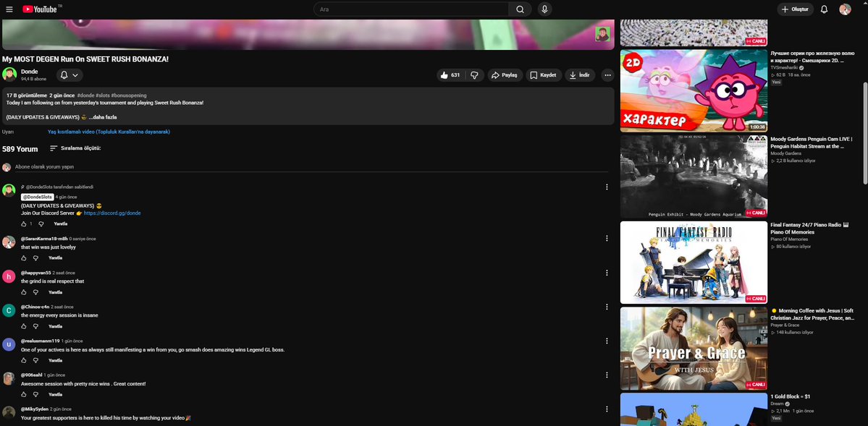
Task: Like realusmanm119's comment
Action: click(24, 360)
